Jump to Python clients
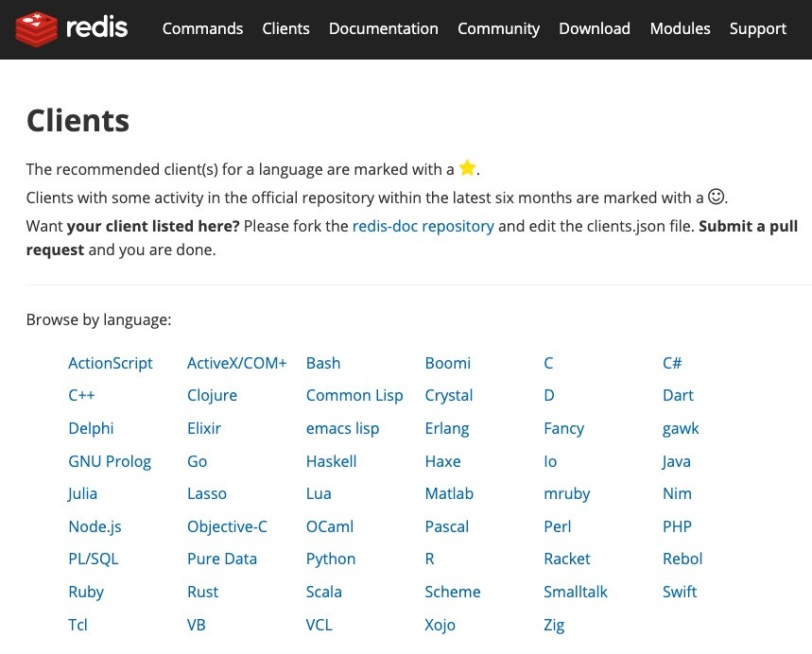Image resolution: width=812 pixels, height=654 pixels. coord(331,559)
